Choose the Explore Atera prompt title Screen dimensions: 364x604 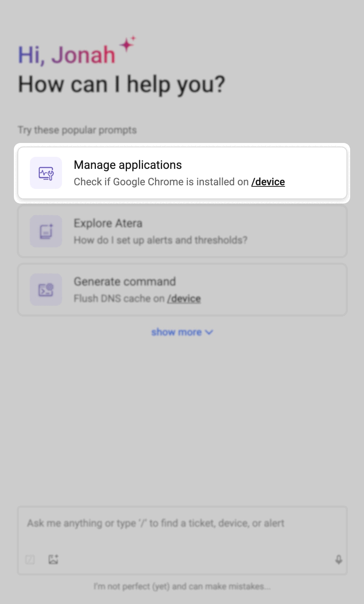coord(108,223)
